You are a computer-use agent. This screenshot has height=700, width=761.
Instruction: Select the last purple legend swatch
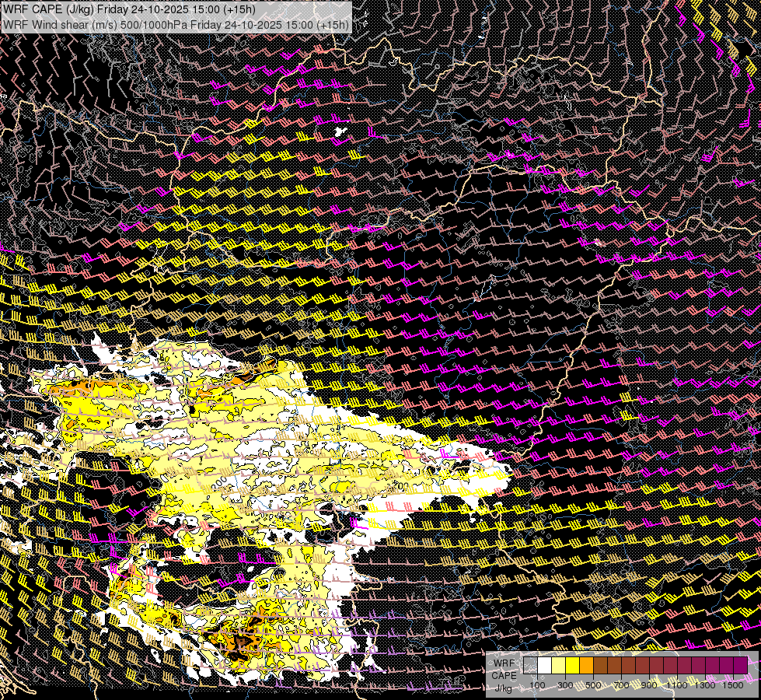(x=740, y=665)
